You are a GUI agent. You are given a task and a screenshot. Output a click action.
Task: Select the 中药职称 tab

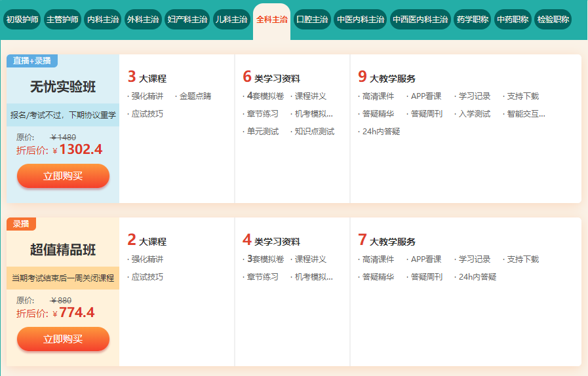point(513,20)
